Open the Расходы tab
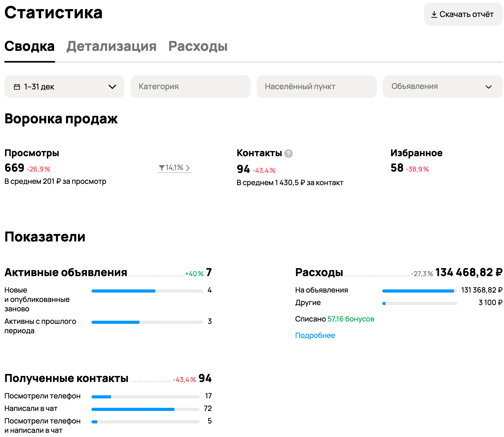The image size is (504, 437). pyautogui.click(x=198, y=46)
